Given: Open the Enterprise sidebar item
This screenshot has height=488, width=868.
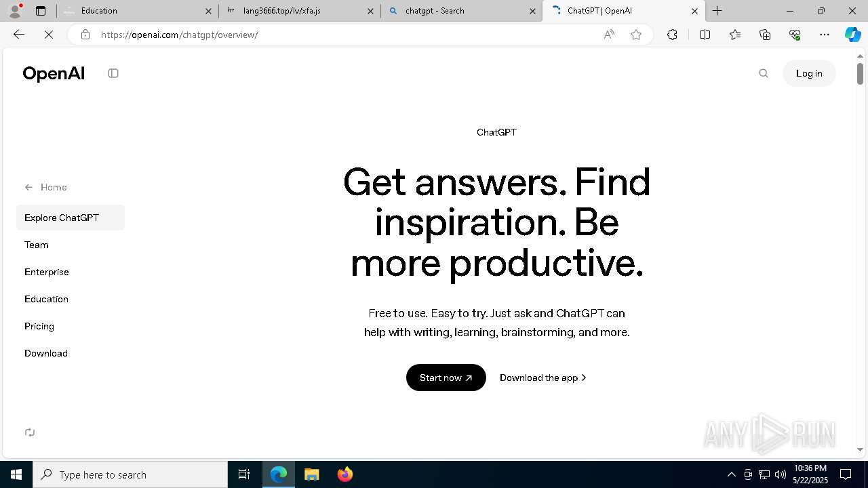Looking at the screenshot, I should 47,272.
